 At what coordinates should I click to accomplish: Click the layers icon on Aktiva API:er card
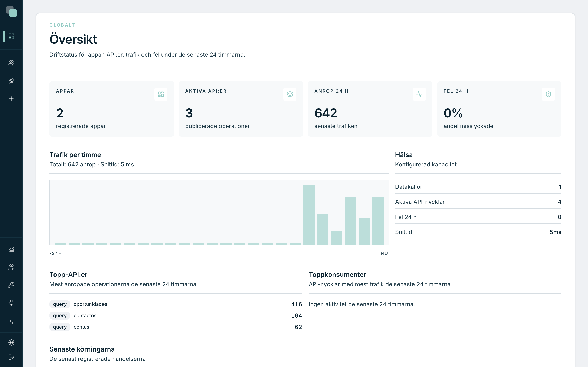click(290, 94)
